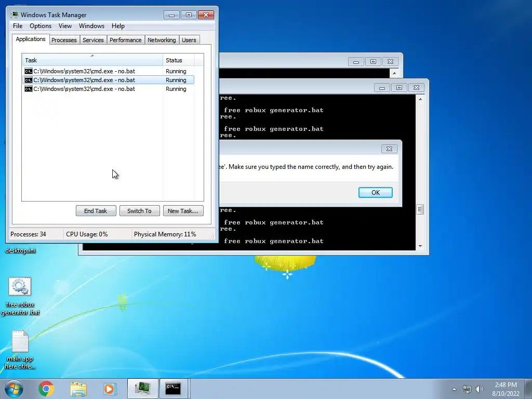Click the network tray icon
The image size is (532, 399).
[467, 389]
